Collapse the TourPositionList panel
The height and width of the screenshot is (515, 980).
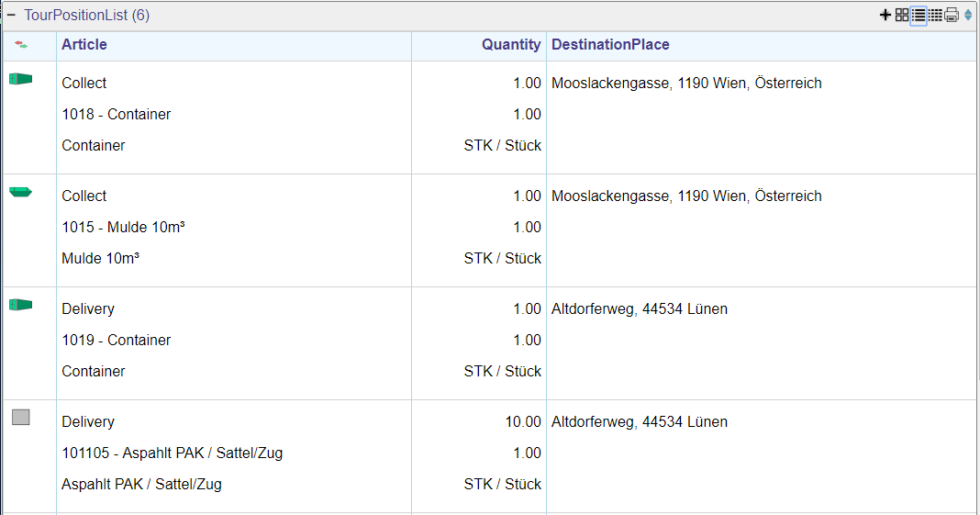click(x=11, y=15)
